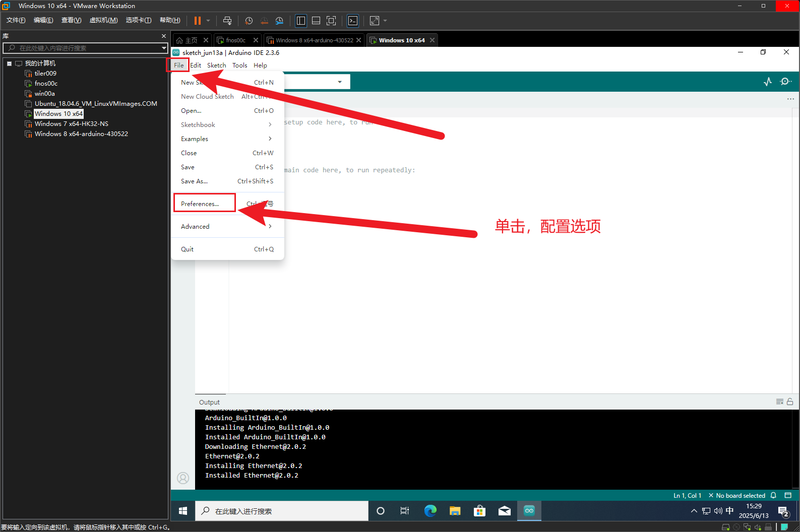Screen dimensions: 800x532
Task: Open the Arduino Tools menu
Action: tap(239, 65)
